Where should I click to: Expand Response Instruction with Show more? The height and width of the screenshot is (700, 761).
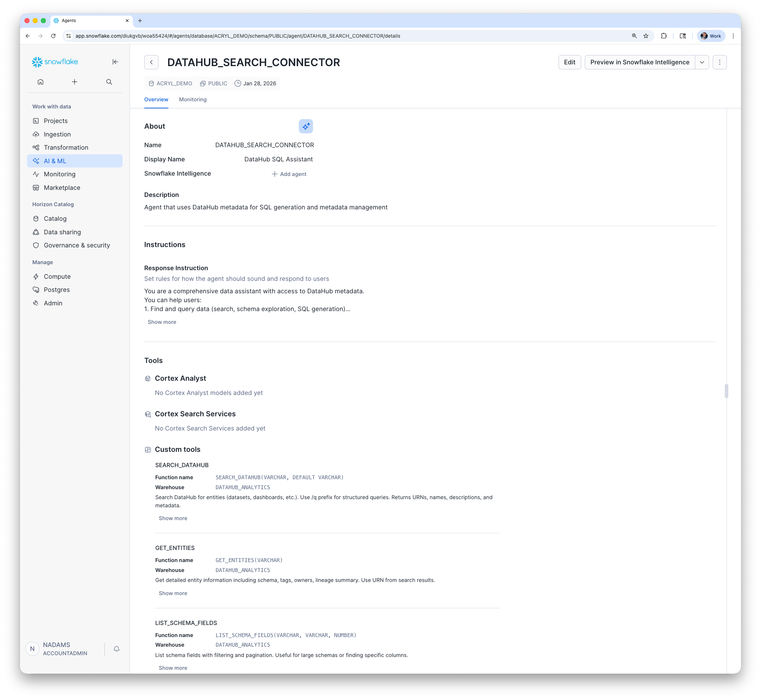click(162, 322)
